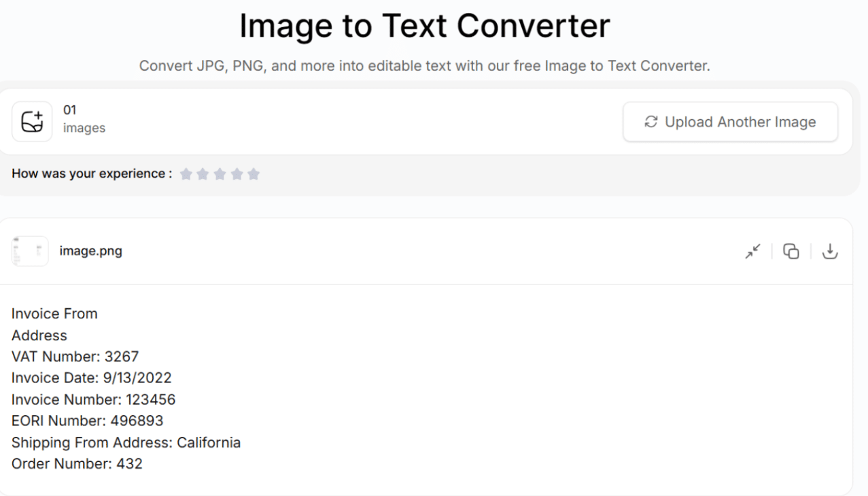Image resolution: width=868 pixels, height=496 pixels.
Task: Click the 'Address' text line
Action: [x=39, y=335]
